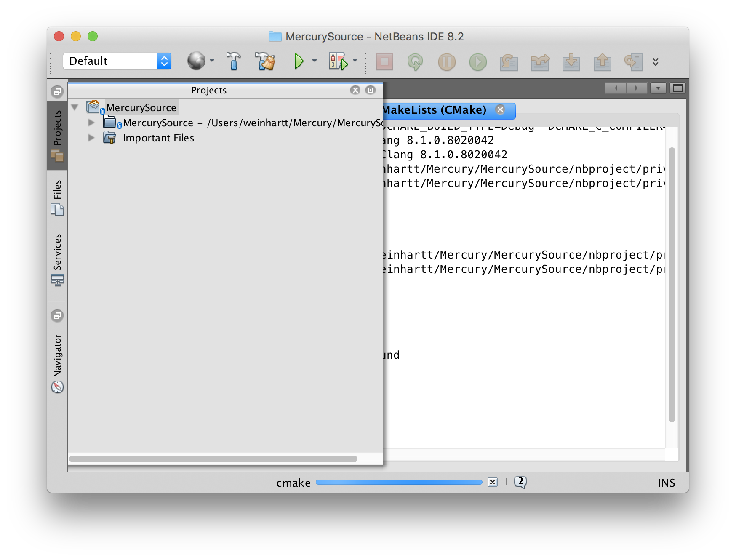Image resolution: width=736 pixels, height=560 pixels.
Task: Click the Clean and Build Project icon
Action: [x=265, y=61]
